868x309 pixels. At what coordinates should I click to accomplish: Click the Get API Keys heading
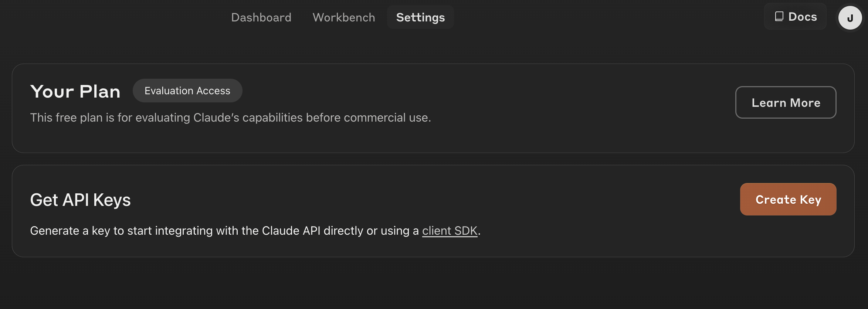(80, 200)
